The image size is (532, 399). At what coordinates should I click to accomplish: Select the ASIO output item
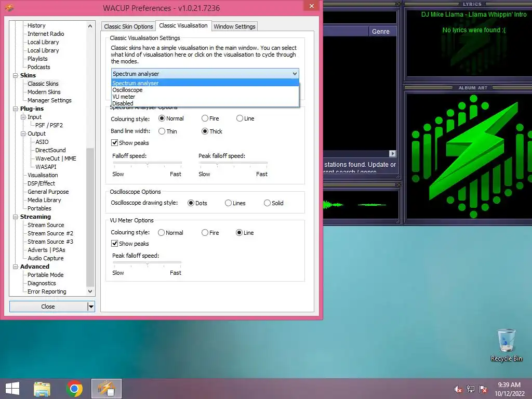coord(42,142)
